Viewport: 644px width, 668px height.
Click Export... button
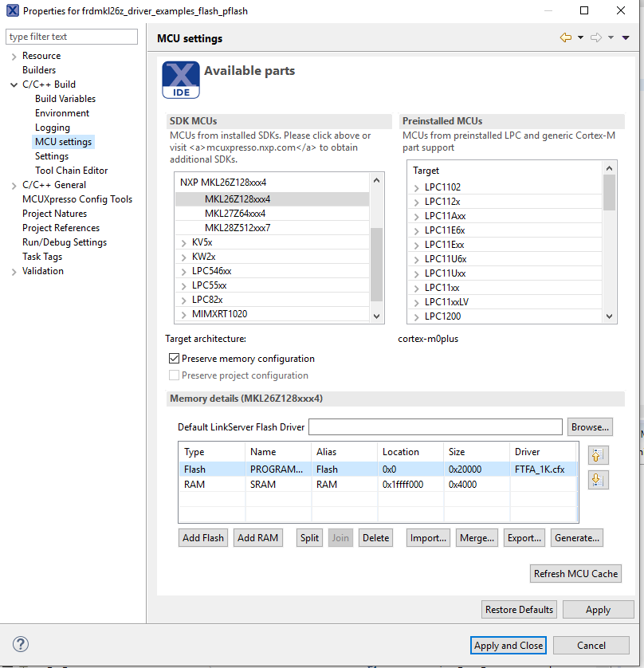click(x=524, y=537)
